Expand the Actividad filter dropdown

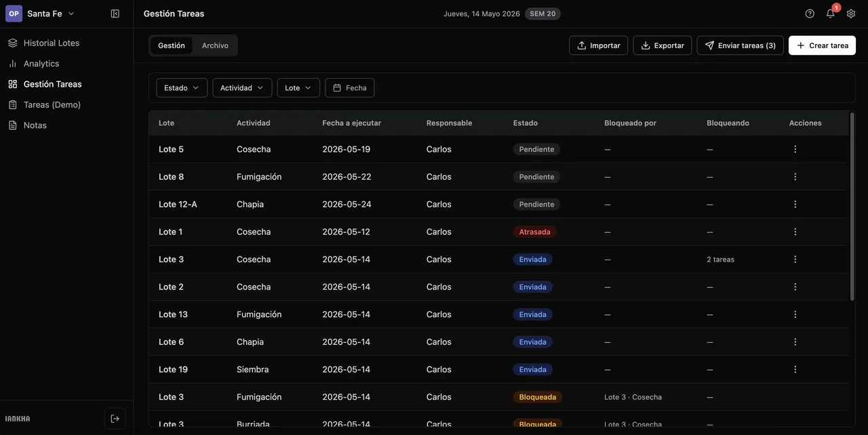pyautogui.click(x=242, y=87)
